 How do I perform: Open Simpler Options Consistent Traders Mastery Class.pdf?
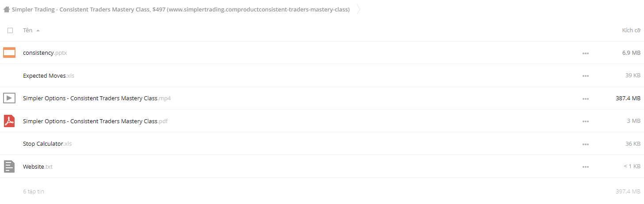click(x=95, y=121)
